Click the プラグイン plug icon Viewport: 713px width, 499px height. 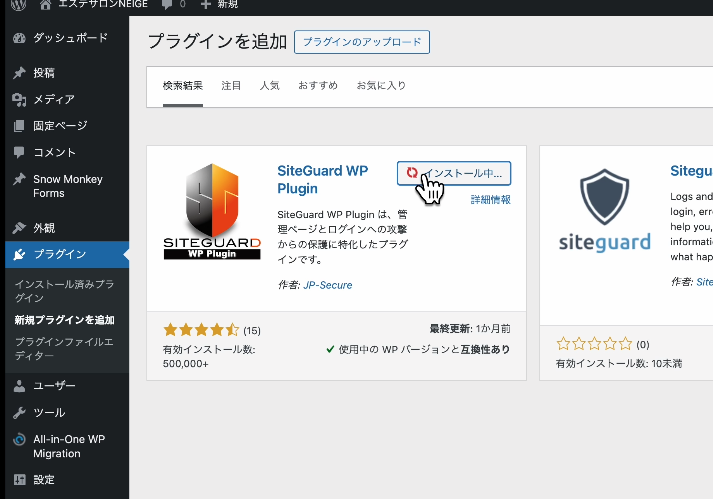pos(19,254)
